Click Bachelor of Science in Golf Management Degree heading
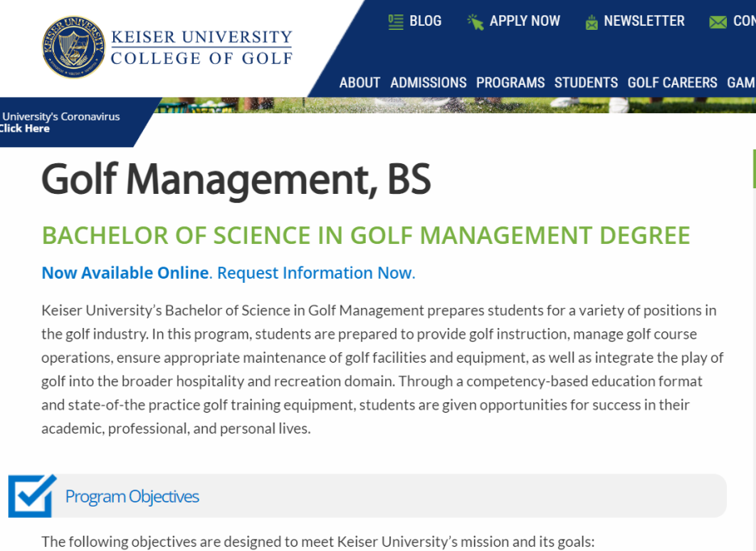Image resolution: width=756 pixels, height=551 pixels. 366,235
